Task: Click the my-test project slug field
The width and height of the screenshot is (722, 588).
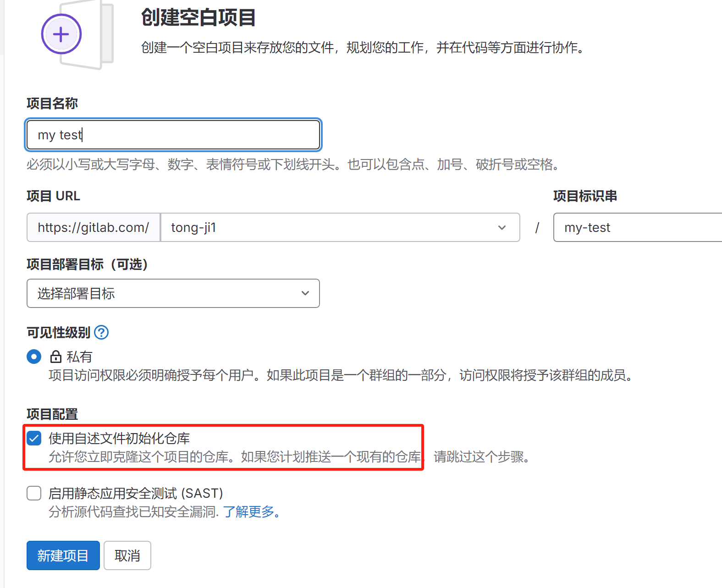Action: (638, 227)
